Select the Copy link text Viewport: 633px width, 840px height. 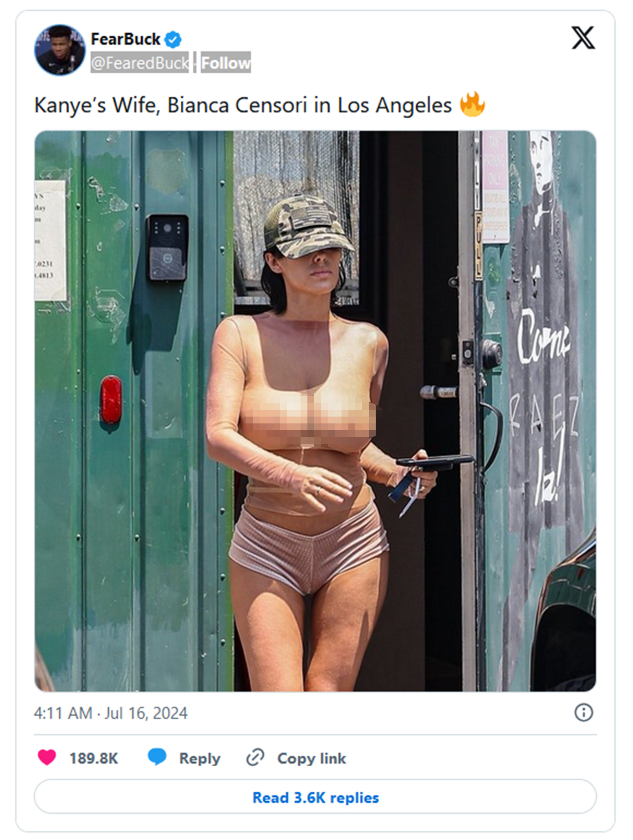click(x=311, y=758)
